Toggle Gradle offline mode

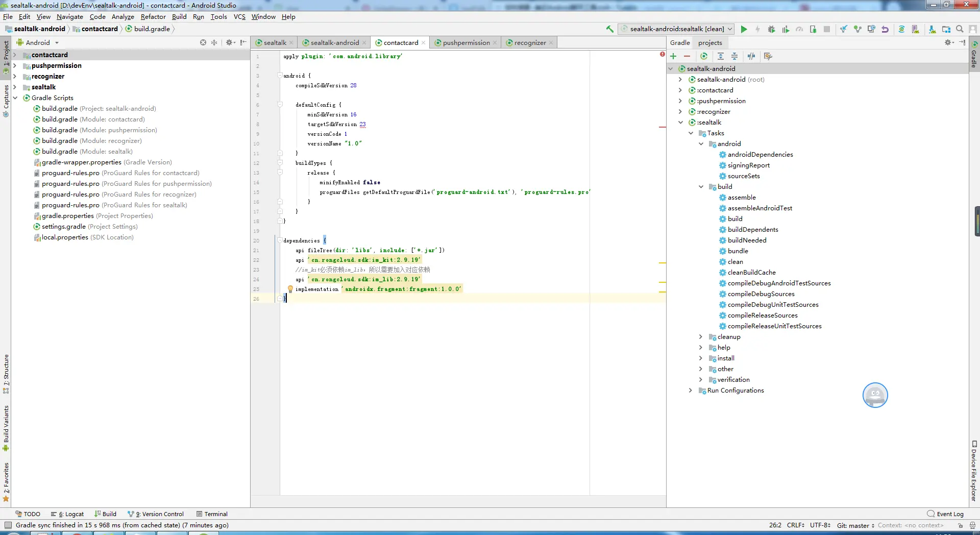(x=751, y=56)
